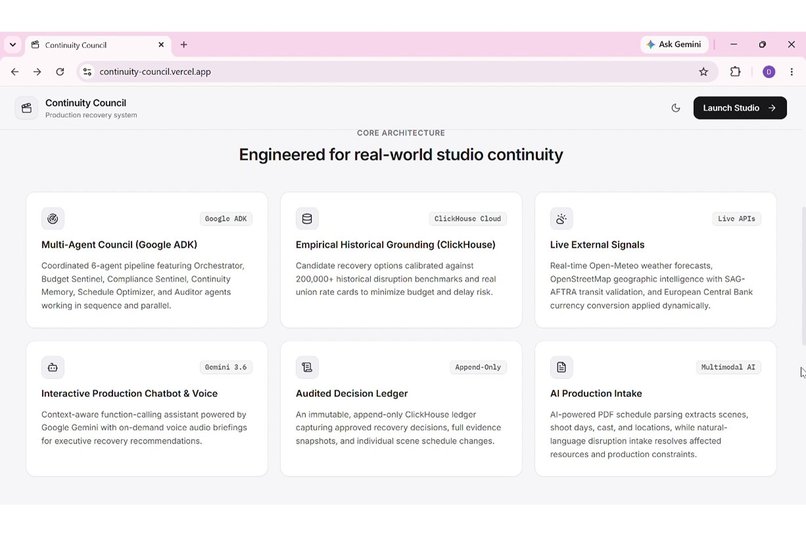Close the Continuity Council tab
The width and height of the screenshot is (806, 537).
coord(161,45)
